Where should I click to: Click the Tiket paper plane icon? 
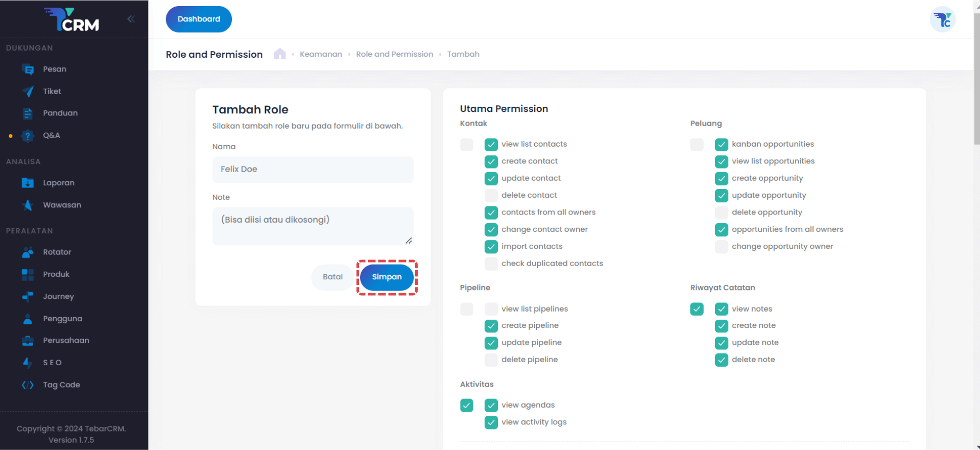[28, 91]
